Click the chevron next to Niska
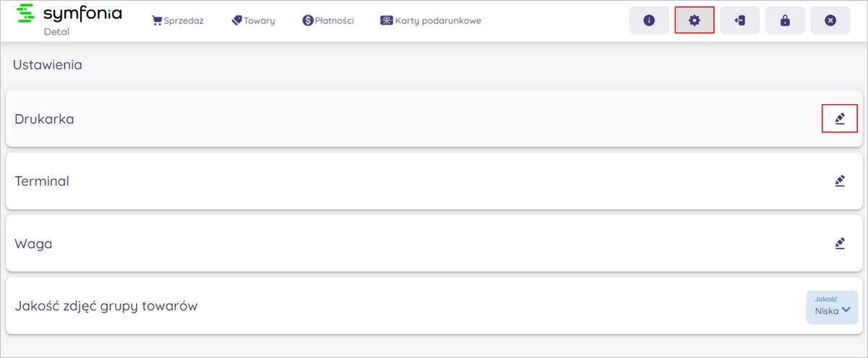 (x=846, y=310)
